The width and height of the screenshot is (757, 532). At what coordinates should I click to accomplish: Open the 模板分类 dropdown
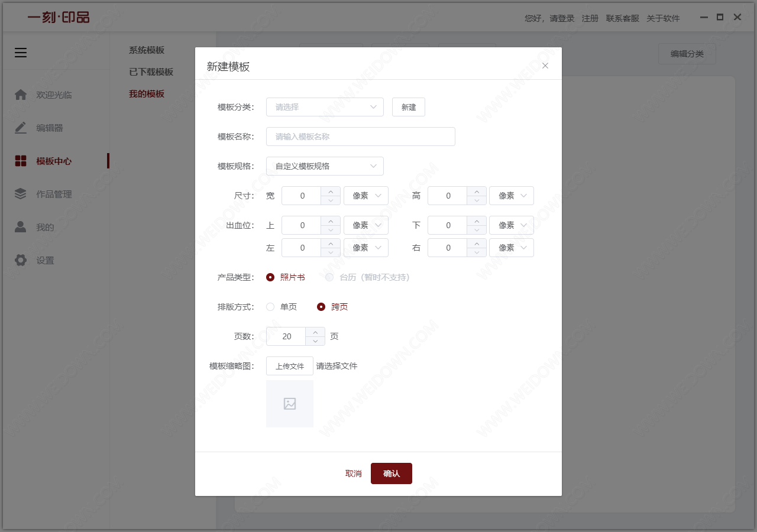(325, 107)
